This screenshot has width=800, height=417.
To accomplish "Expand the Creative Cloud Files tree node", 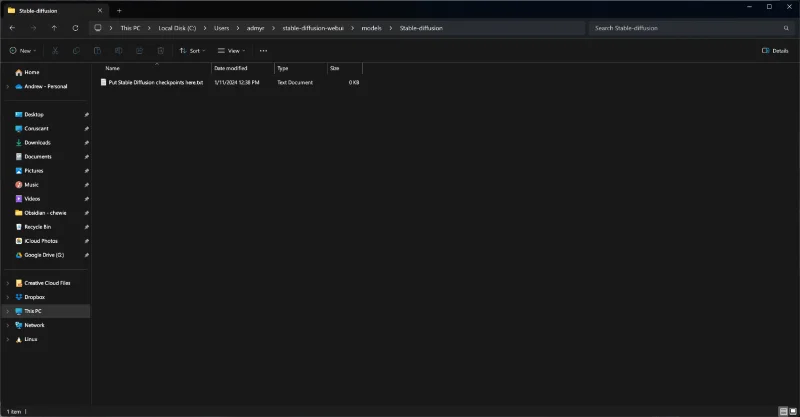I will (8, 283).
